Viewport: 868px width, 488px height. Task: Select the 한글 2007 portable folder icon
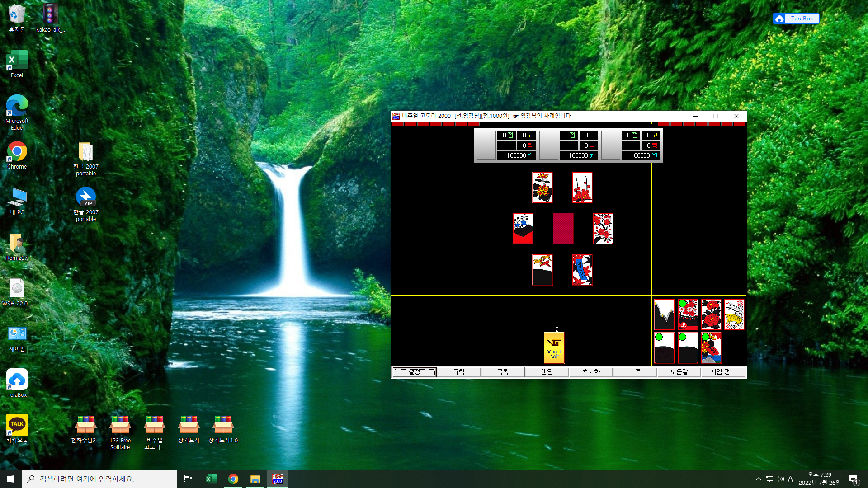[x=86, y=158]
